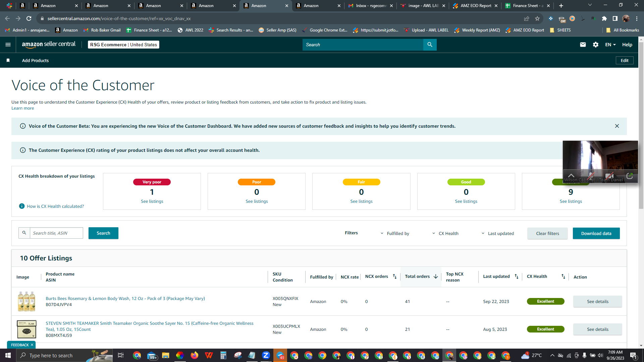The image size is (644, 362).
Task: Click Add Products in the favorites bar
Action: tap(35, 60)
